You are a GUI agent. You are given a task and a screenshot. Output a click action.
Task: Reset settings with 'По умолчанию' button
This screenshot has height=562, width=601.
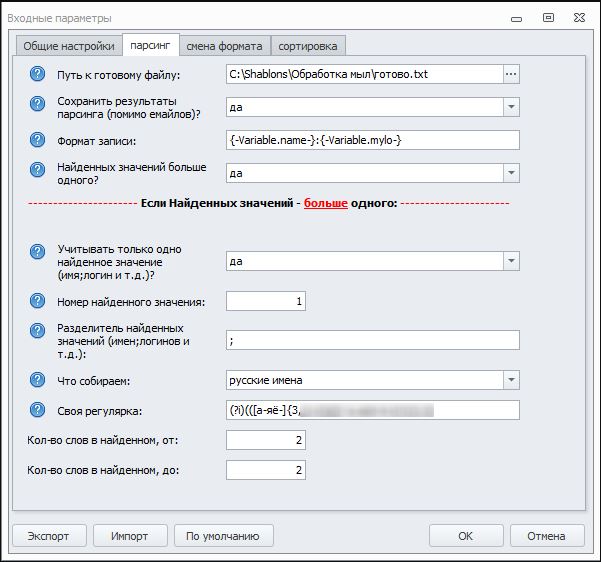coord(223,536)
